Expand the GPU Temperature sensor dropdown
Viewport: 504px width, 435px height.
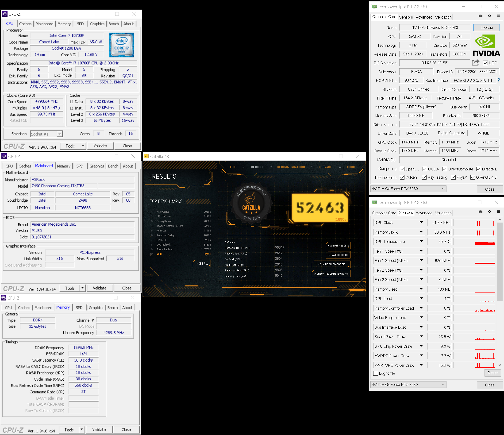click(421, 241)
